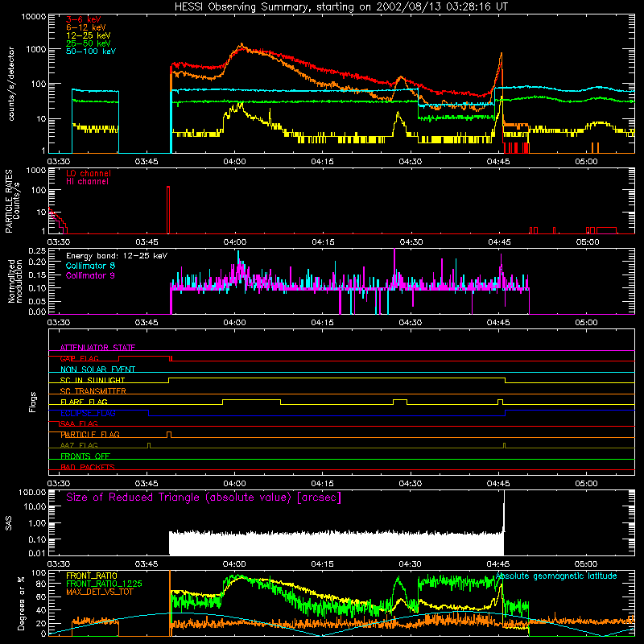
Task: Click the 0.25 value on the modulation axis
Action: [37, 250]
